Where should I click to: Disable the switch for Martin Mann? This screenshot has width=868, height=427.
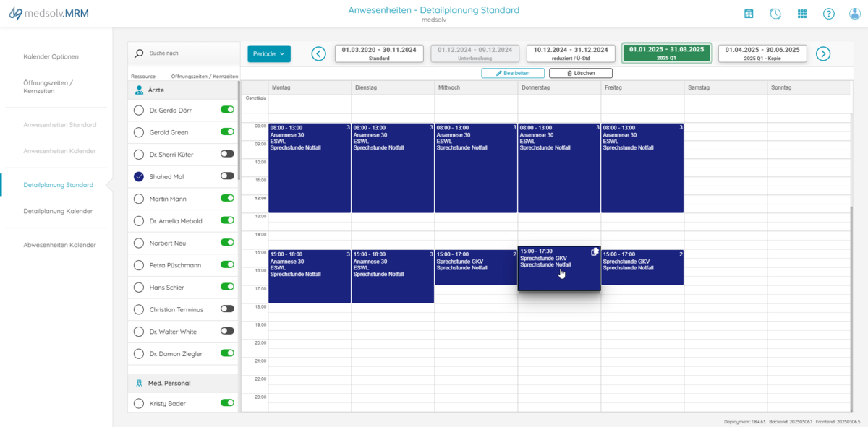227,198
